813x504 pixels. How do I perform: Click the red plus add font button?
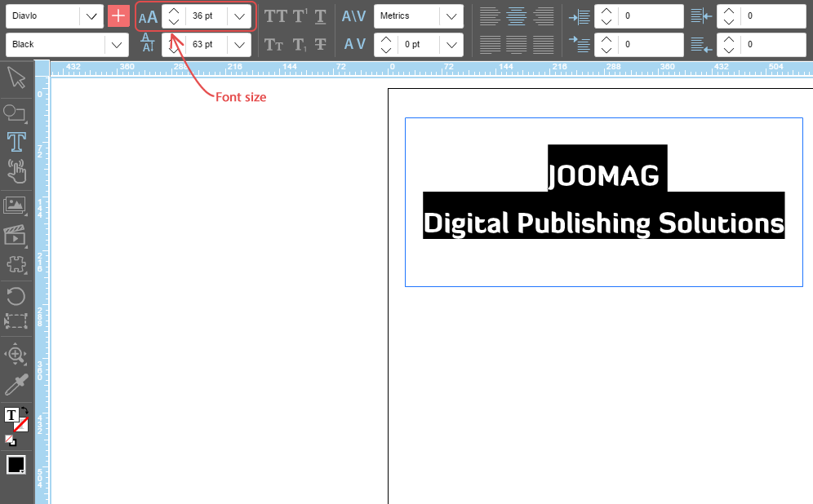(119, 16)
